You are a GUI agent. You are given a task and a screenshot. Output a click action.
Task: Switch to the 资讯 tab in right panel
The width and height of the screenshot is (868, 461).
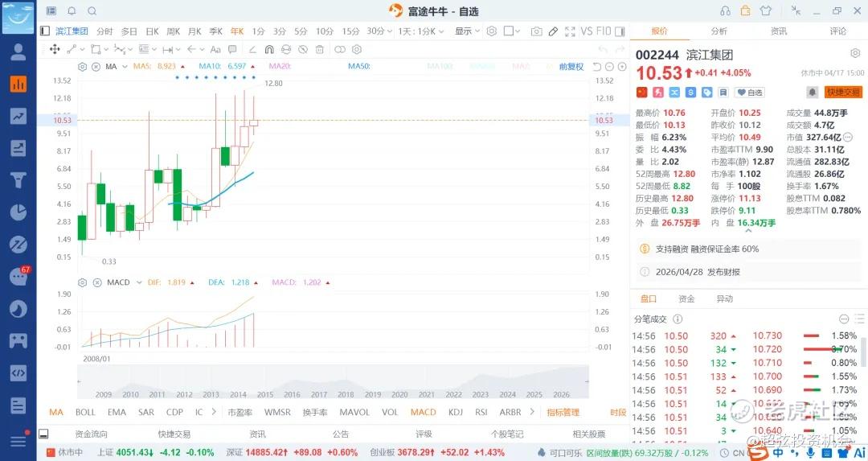tap(778, 31)
